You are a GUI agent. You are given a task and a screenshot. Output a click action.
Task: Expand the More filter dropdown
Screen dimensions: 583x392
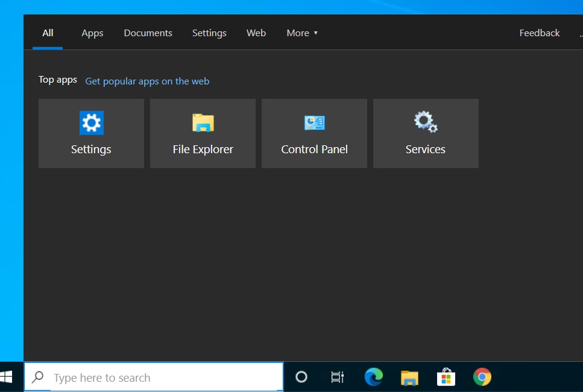pyautogui.click(x=301, y=33)
